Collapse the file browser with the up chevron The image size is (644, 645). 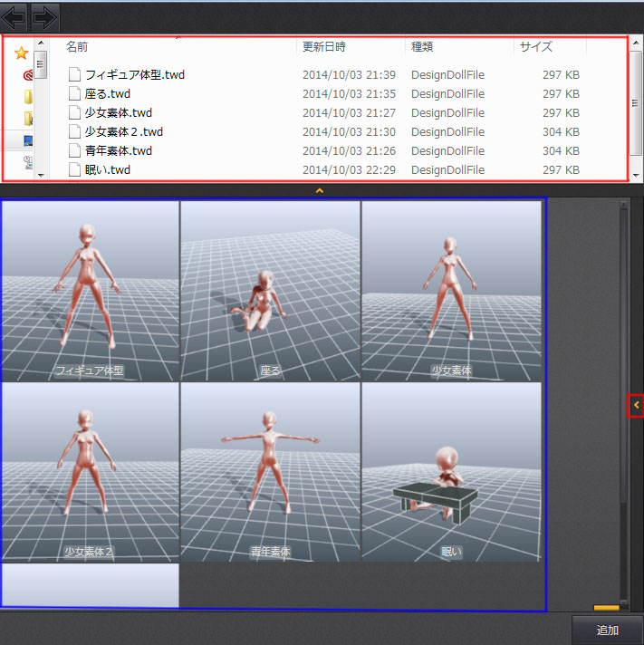pyautogui.click(x=318, y=191)
